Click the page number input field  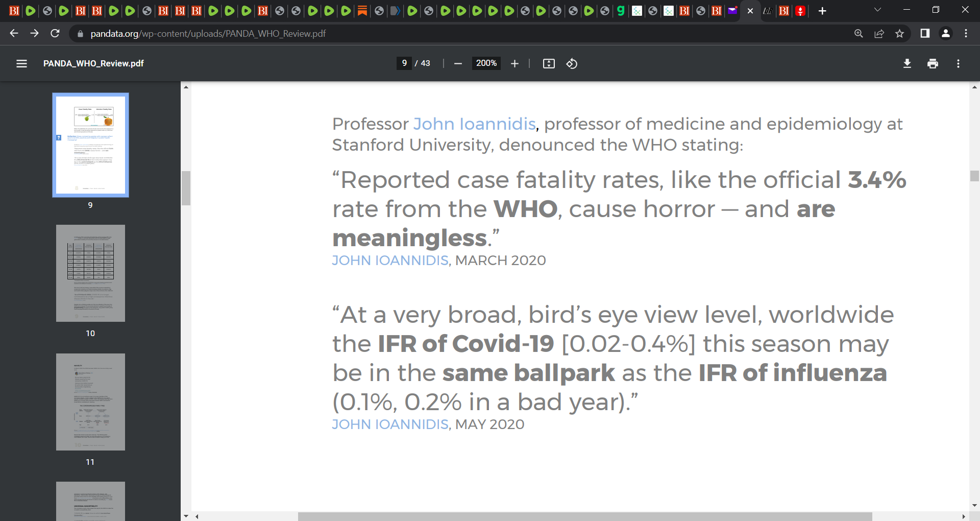[404, 63]
